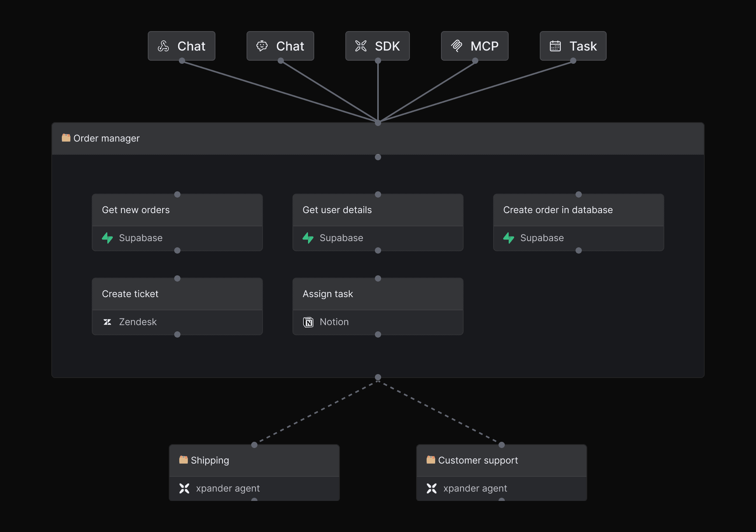The image size is (756, 532).
Task: Click Order manager's bottom output connector dot
Action: 378,377
